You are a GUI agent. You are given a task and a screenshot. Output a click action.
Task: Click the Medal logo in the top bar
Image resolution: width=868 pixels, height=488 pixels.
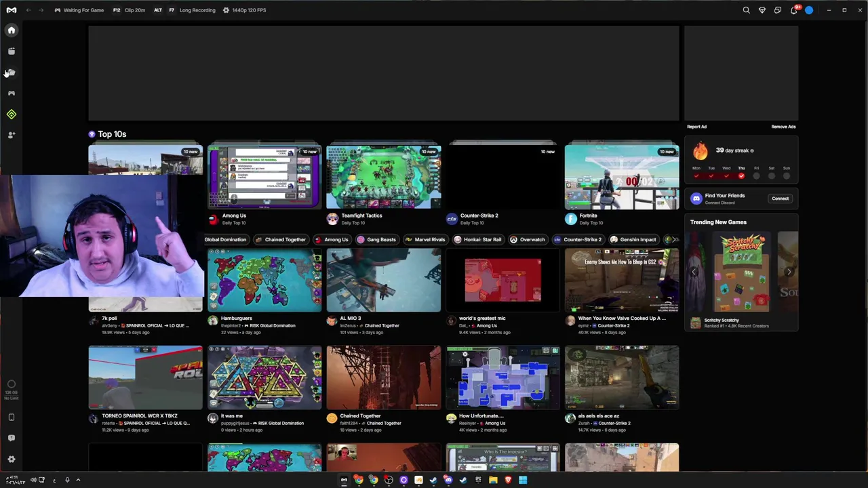[12, 10]
